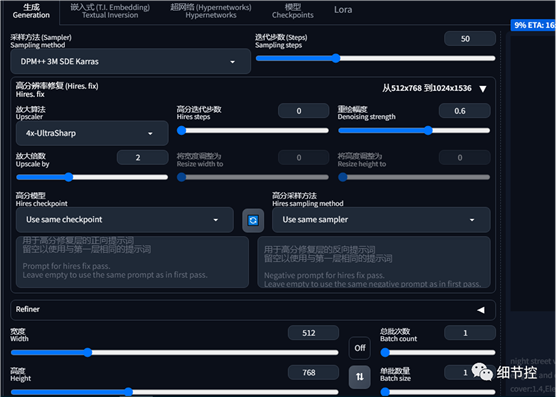Open the Sampling method dropdown
This screenshot has height=397, width=556.
tap(130, 61)
